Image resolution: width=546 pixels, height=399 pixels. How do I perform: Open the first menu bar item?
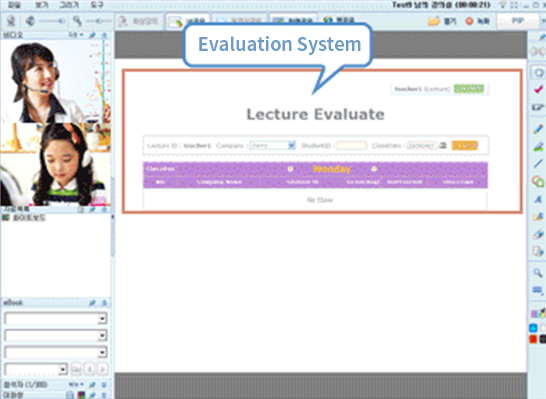pyautogui.click(x=14, y=5)
